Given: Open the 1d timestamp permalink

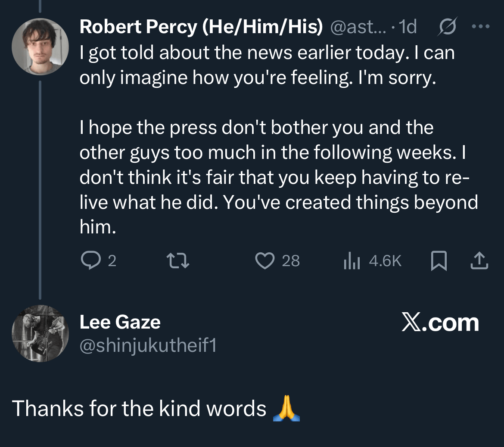Looking at the screenshot, I should 408,27.
